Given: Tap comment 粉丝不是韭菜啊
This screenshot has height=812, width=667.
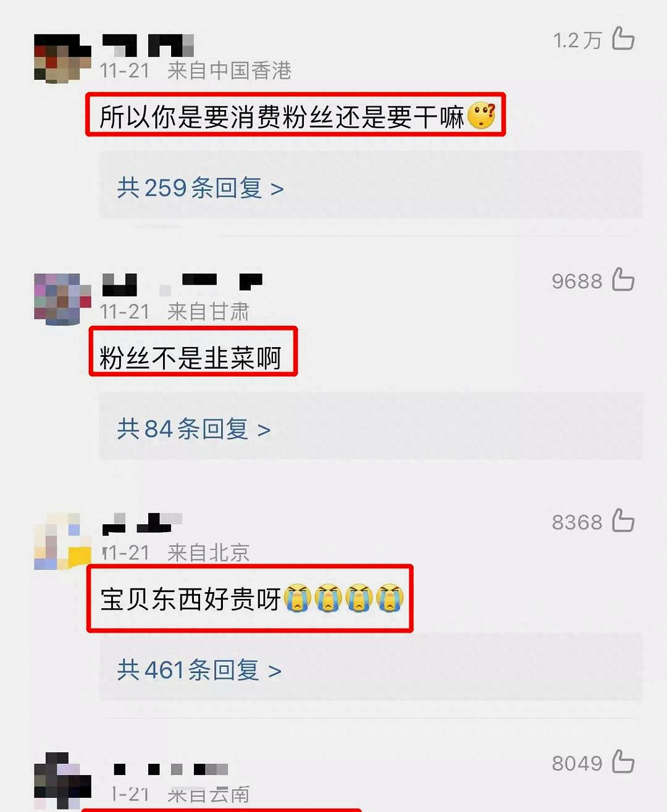Looking at the screenshot, I should (190, 358).
